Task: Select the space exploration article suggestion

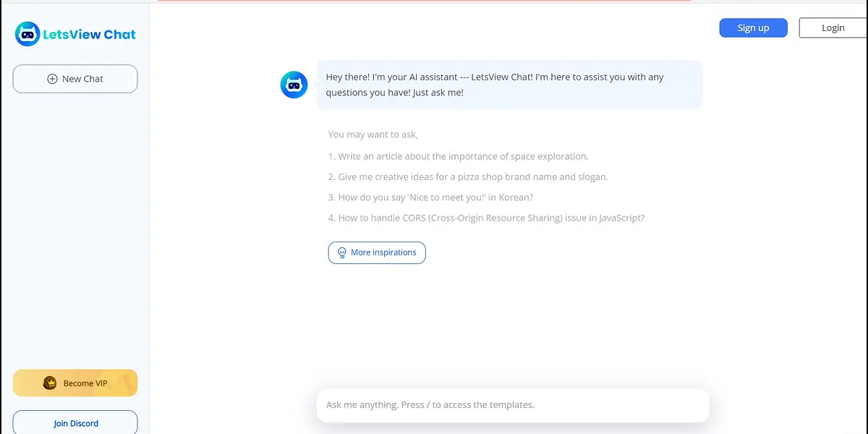Action: pos(458,156)
